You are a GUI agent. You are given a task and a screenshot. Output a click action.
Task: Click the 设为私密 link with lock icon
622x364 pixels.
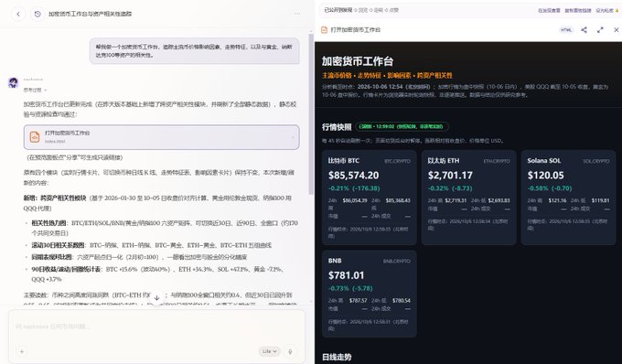[x=606, y=10]
